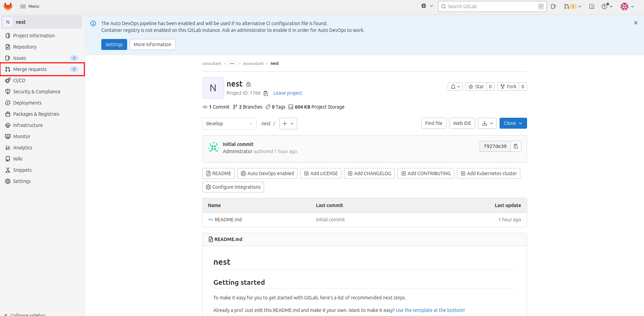Open the create new plus dropdown
Screen dimensions: 644x316
coord(427,6)
